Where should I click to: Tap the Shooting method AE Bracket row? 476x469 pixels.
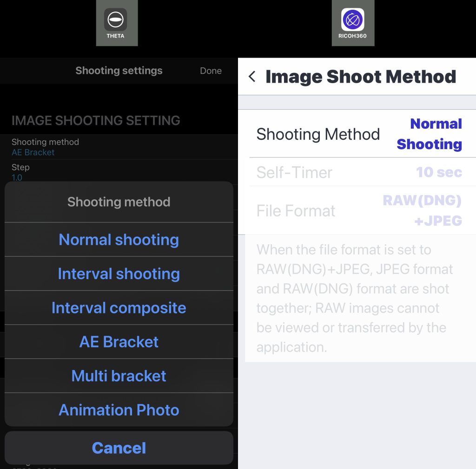(119, 147)
